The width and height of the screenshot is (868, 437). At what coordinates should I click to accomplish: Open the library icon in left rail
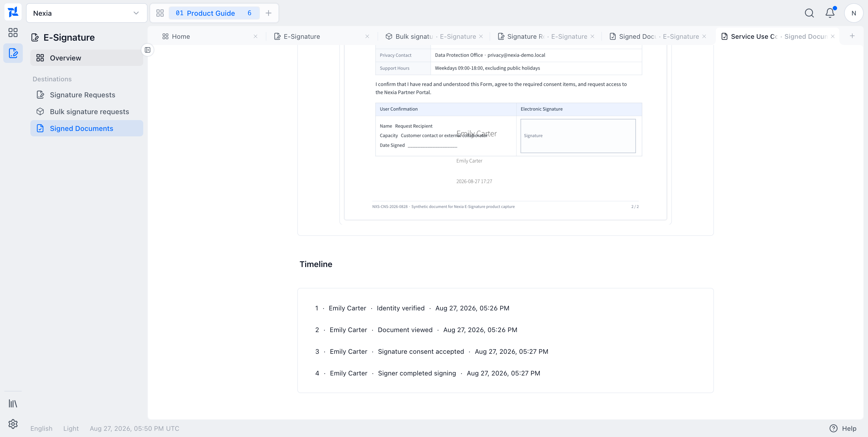pyautogui.click(x=13, y=403)
